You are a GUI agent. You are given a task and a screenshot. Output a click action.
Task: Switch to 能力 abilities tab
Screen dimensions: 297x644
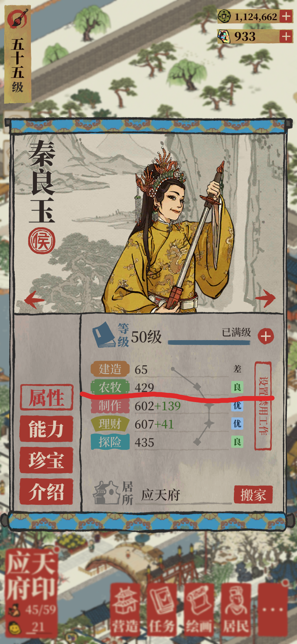click(x=46, y=429)
